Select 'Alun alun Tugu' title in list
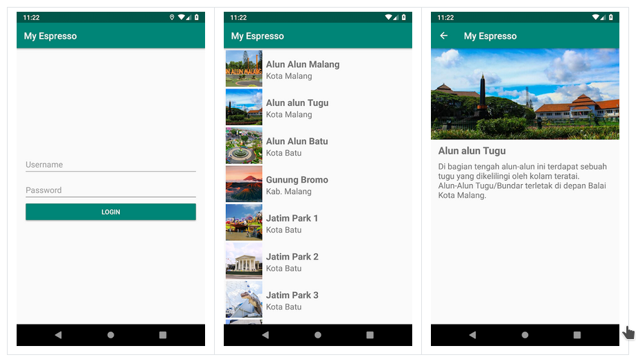Image resolution: width=636 pixels, height=364 pixels. pyautogui.click(x=297, y=103)
